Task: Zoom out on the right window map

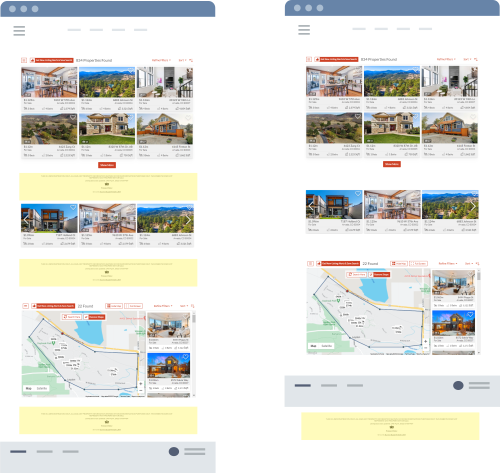Action: pyautogui.click(x=426, y=348)
